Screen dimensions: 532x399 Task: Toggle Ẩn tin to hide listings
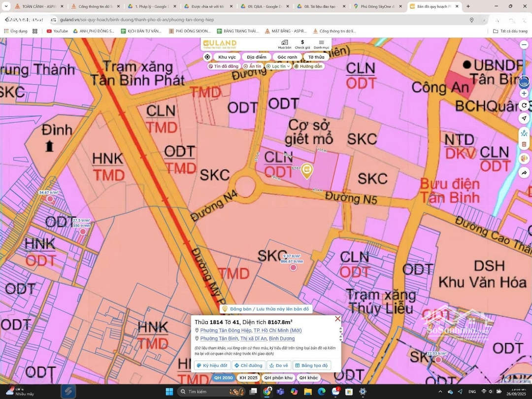[253, 66]
